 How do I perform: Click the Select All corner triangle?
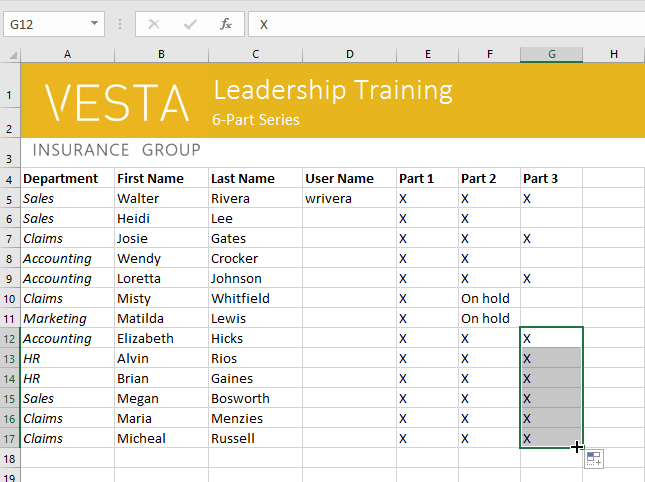pos(11,54)
